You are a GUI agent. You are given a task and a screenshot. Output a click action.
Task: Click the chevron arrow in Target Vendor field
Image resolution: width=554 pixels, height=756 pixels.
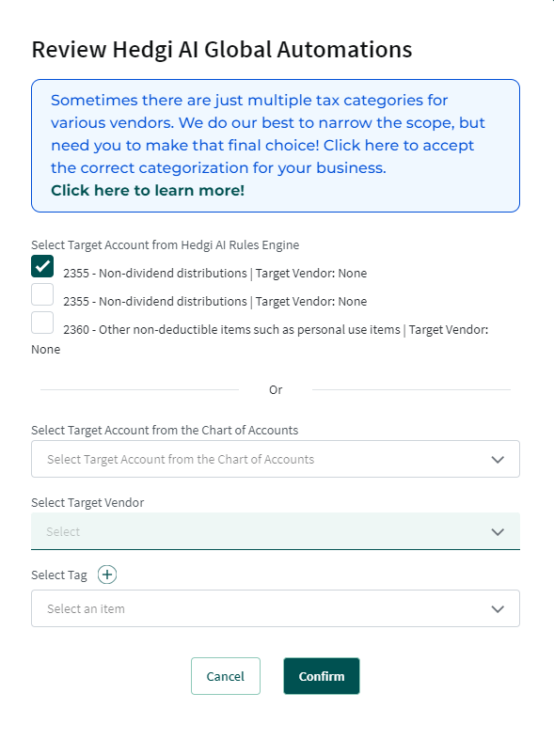[498, 532]
